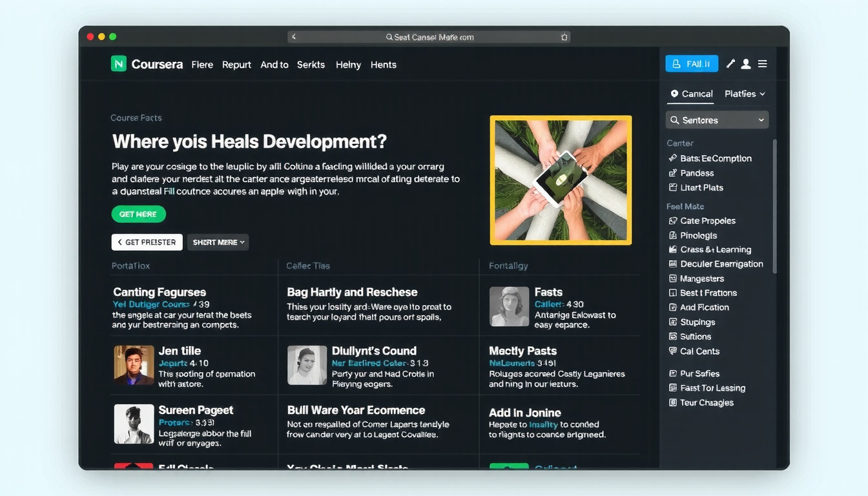Click the icon next to Pandess
868x496 pixels.
(x=673, y=173)
